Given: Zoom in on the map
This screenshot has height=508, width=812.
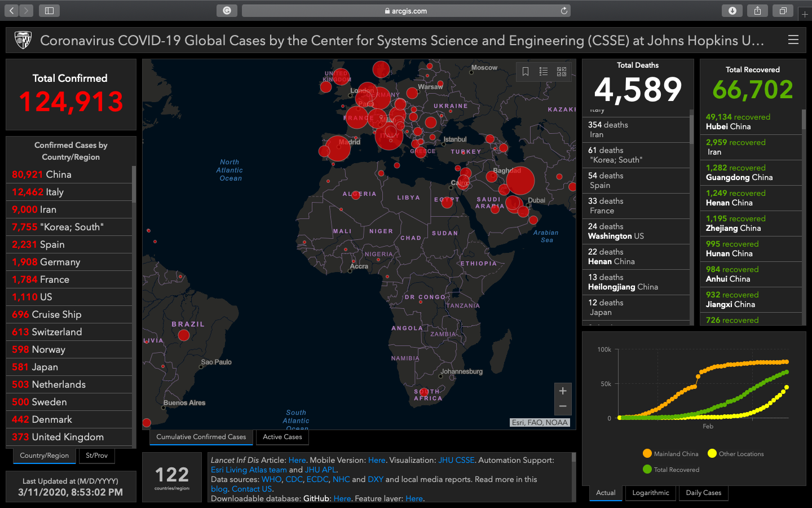Looking at the screenshot, I should click(563, 391).
